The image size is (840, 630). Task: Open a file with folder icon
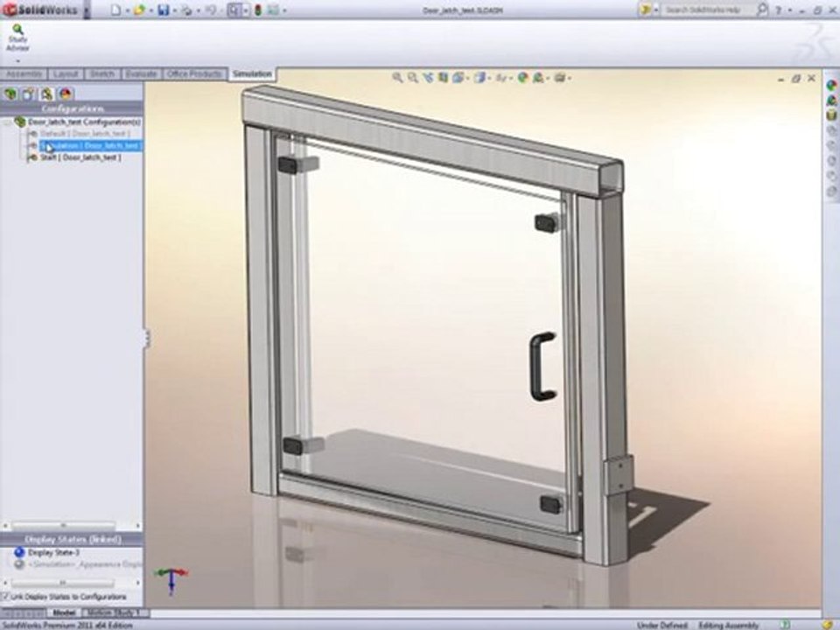(139, 10)
